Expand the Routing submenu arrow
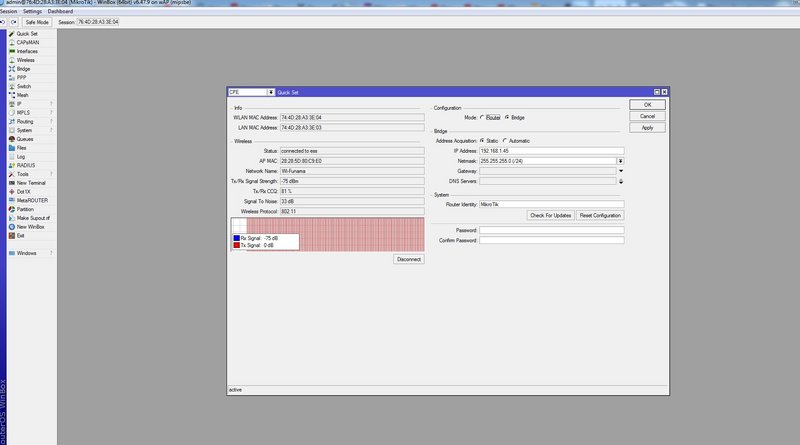This screenshot has height=445, width=800. point(52,121)
